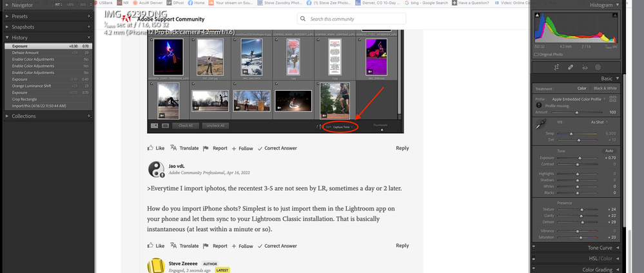Clear History with the X icon

tap(89, 37)
